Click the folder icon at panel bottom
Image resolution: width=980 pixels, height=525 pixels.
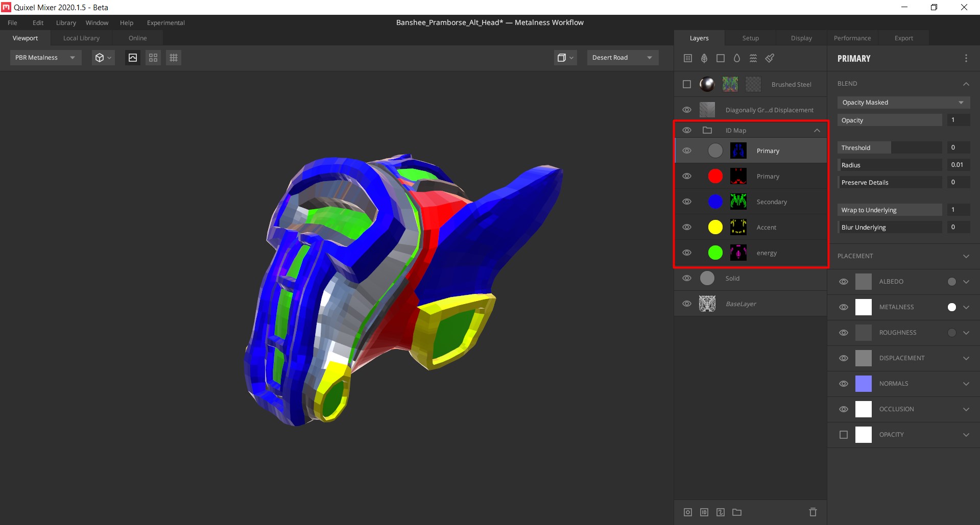pos(737,512)
